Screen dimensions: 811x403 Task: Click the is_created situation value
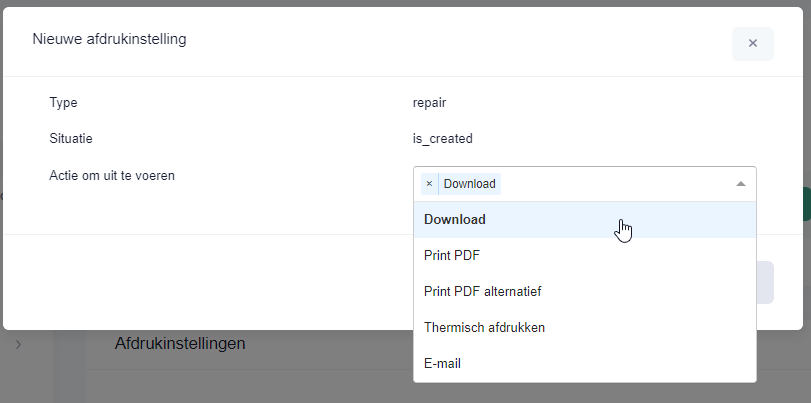click(x=443, y=139)
